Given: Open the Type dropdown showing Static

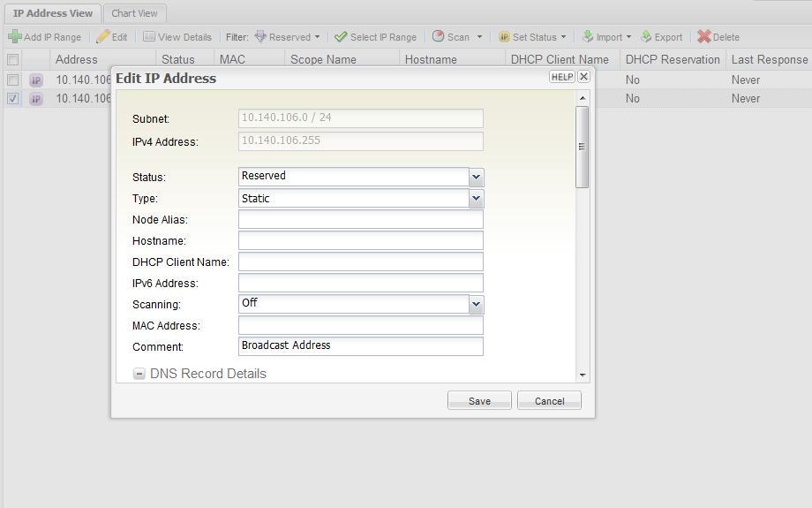Looking at the screenshot, I should [x=476, y=199].
